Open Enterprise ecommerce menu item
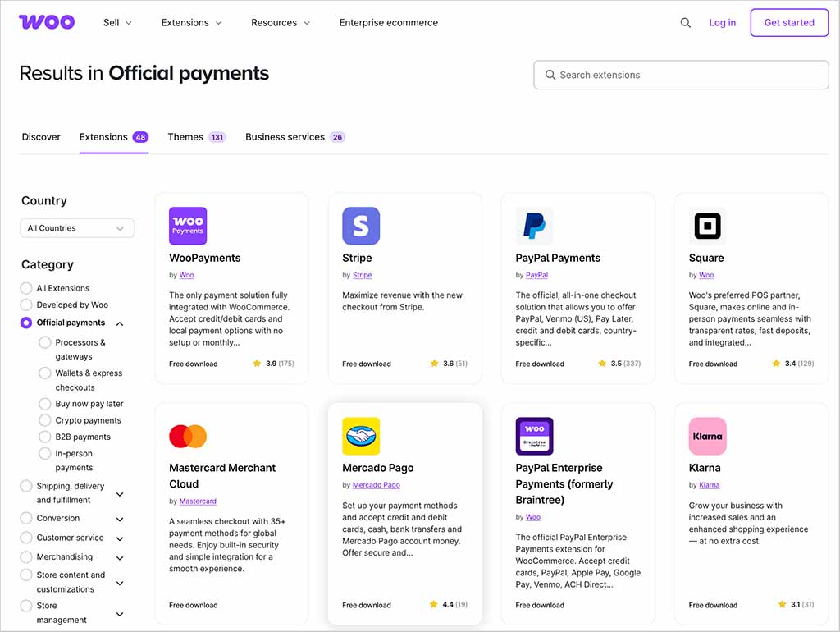 click(x=388, y=22)
